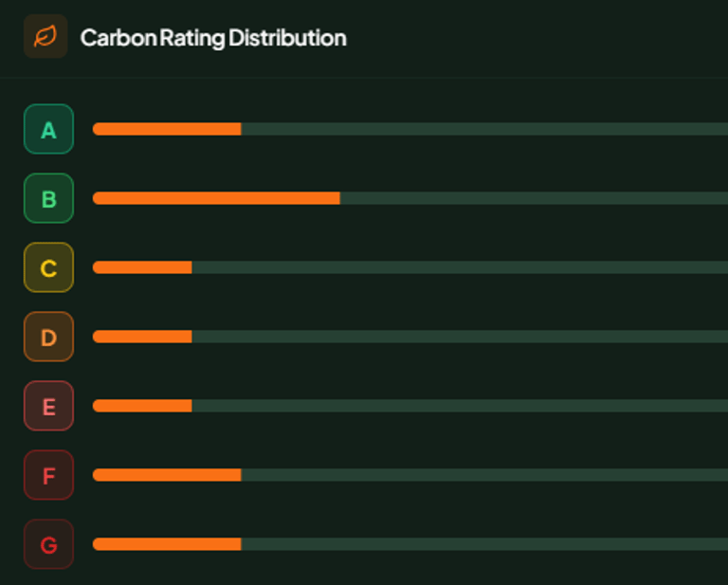728x585 pixels.
Task: Select the F rating badge
Action: click(48, 475)
